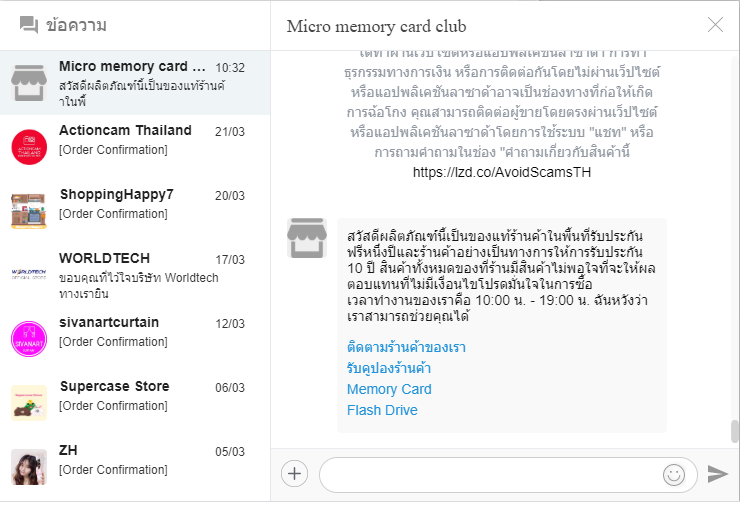Click the sivanartcurtain pink avatar
Screen dimensions: 740x506
(29, 339)
